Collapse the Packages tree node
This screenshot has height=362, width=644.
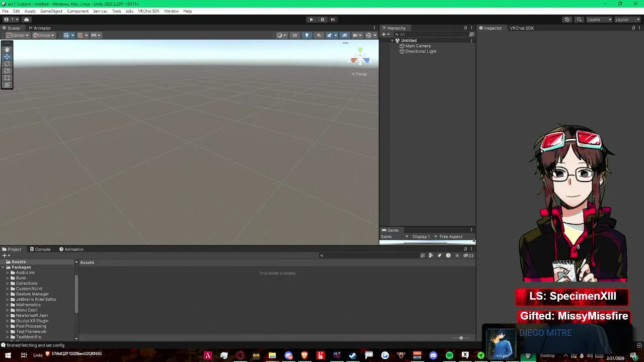3,267
